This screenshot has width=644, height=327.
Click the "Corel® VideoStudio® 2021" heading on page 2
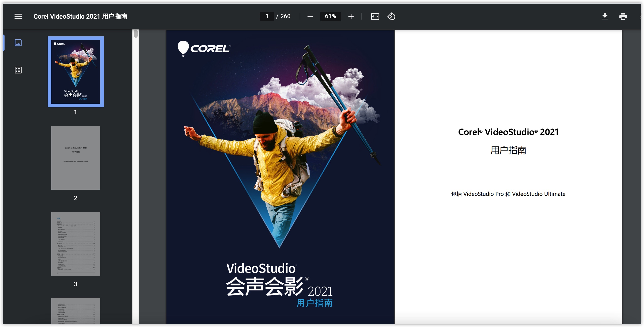(508, 132)
